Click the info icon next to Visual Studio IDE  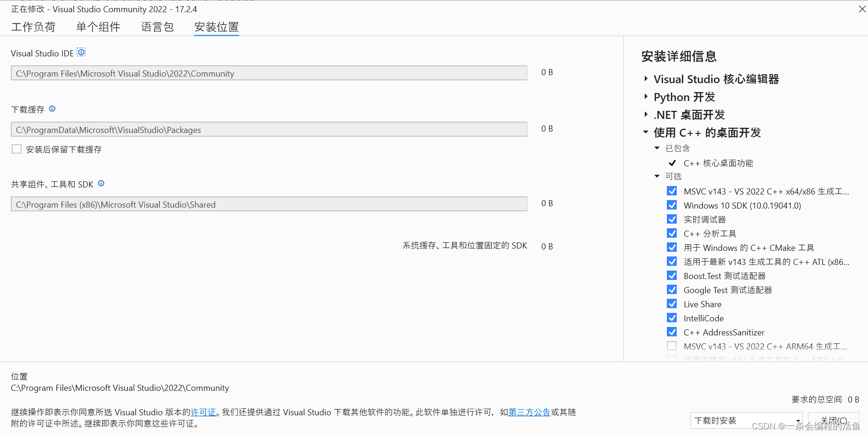[81, 52]
